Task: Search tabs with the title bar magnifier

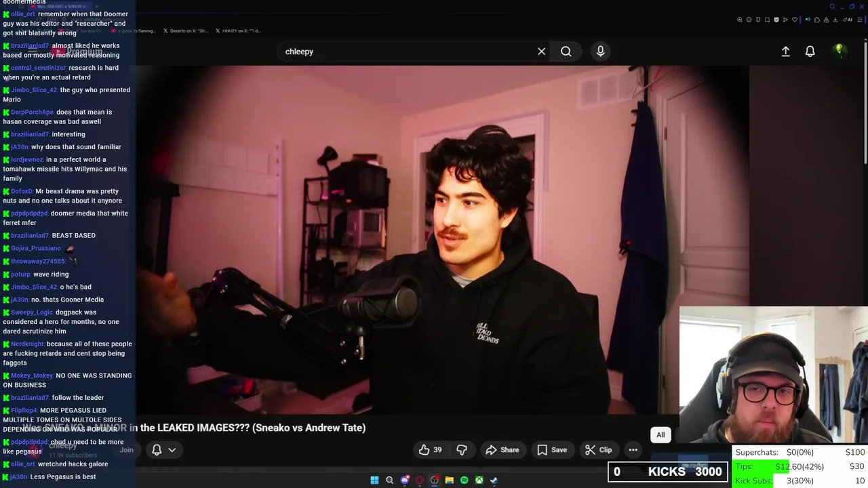Action: 832,7
